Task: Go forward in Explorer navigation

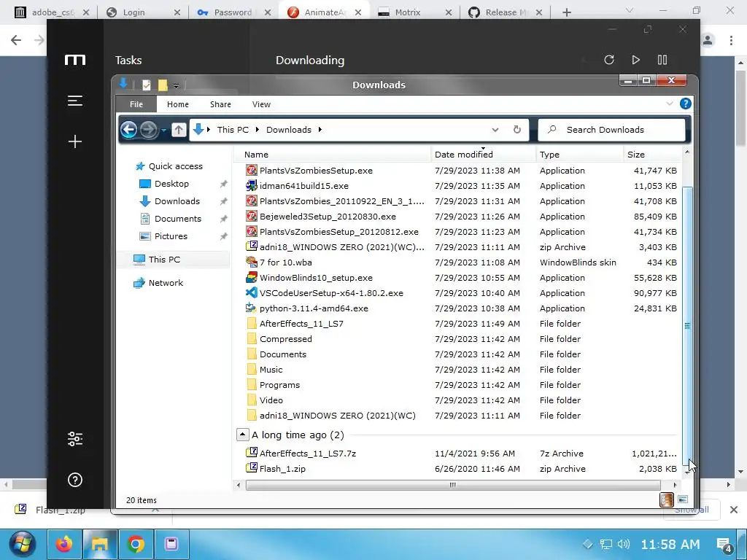Action: [149, 130]
